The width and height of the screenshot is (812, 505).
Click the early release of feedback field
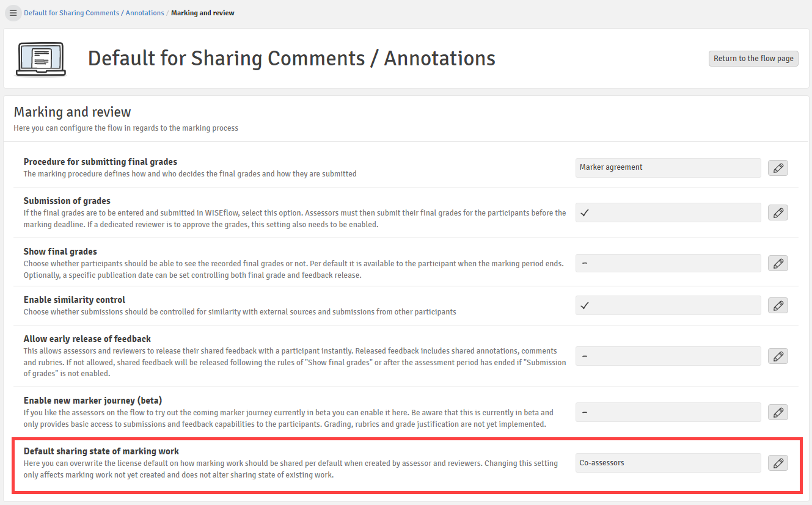(x=668, y=356)
